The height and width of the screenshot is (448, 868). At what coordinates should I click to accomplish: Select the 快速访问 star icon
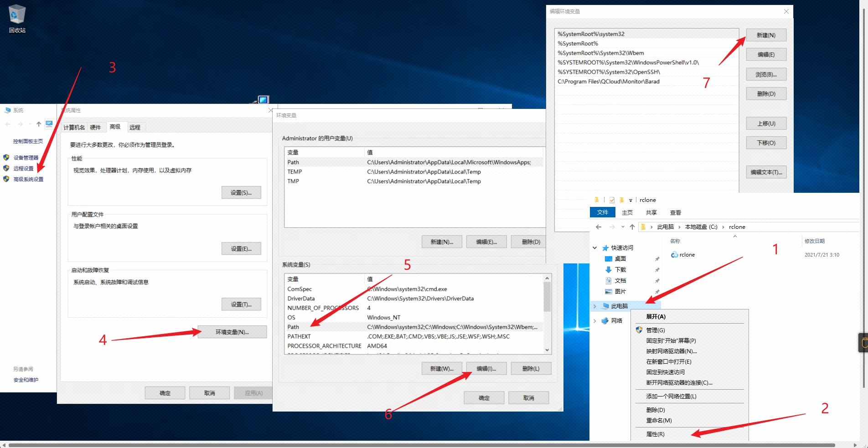click(605, 248)
